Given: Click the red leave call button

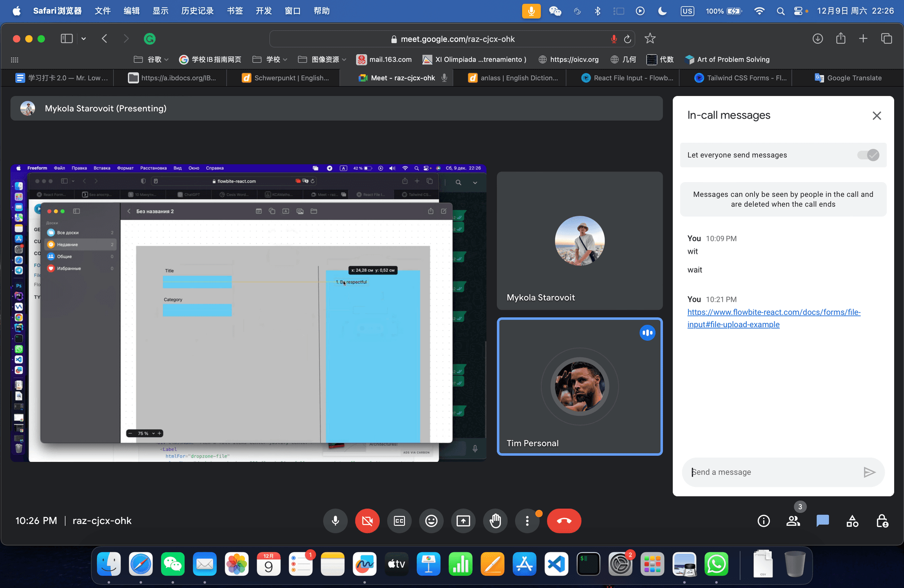Looking at the screenshot, I should point(564,521).
